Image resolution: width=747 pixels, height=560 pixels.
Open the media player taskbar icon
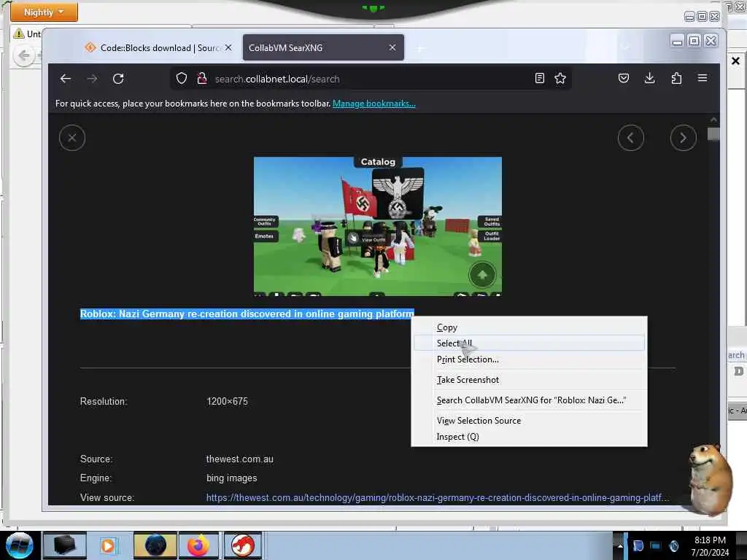[x=108, y=545]
